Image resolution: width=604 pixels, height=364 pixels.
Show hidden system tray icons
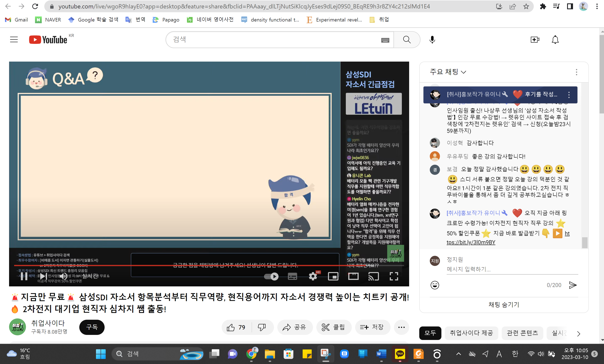(458, 354)
